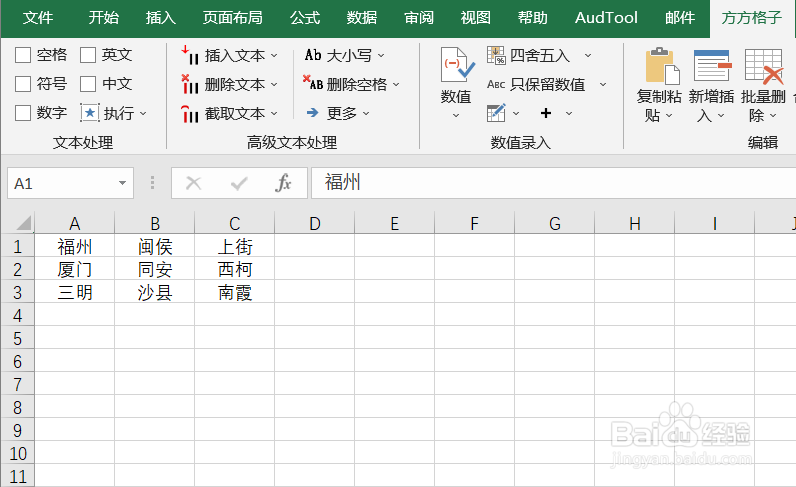
Task: Switch to the 邮件 tab
Action: [680, 18]
